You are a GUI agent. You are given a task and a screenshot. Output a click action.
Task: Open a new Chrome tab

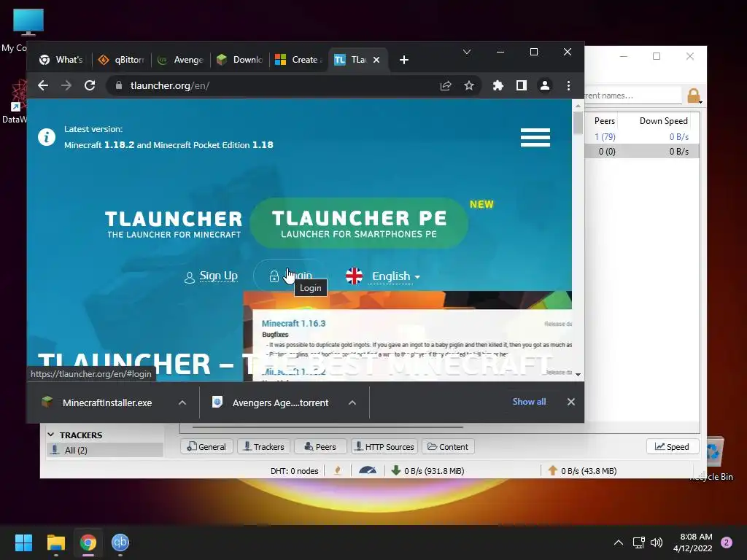click(404, 60)
